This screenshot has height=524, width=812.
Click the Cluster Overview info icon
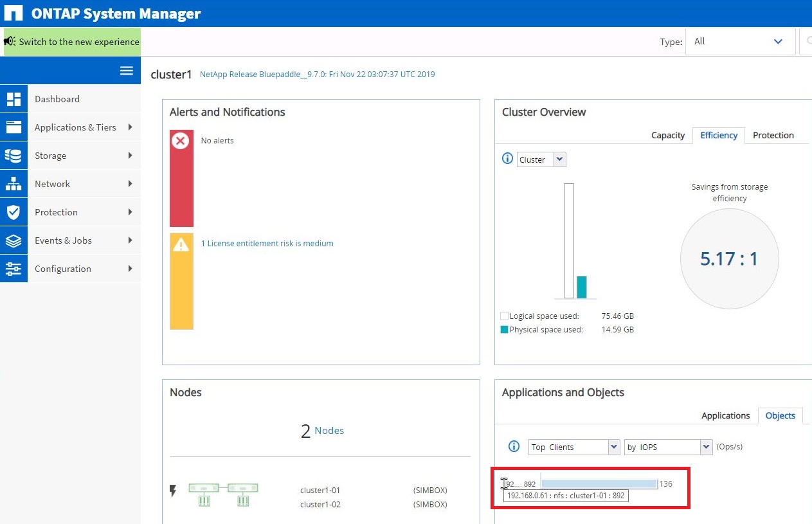(507, 159)
